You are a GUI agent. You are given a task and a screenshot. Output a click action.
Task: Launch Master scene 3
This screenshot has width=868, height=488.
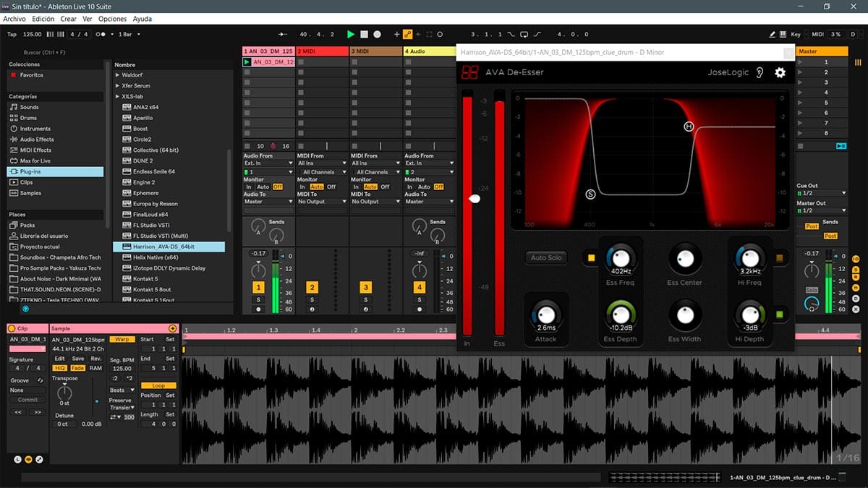click(x=801, y=82)
